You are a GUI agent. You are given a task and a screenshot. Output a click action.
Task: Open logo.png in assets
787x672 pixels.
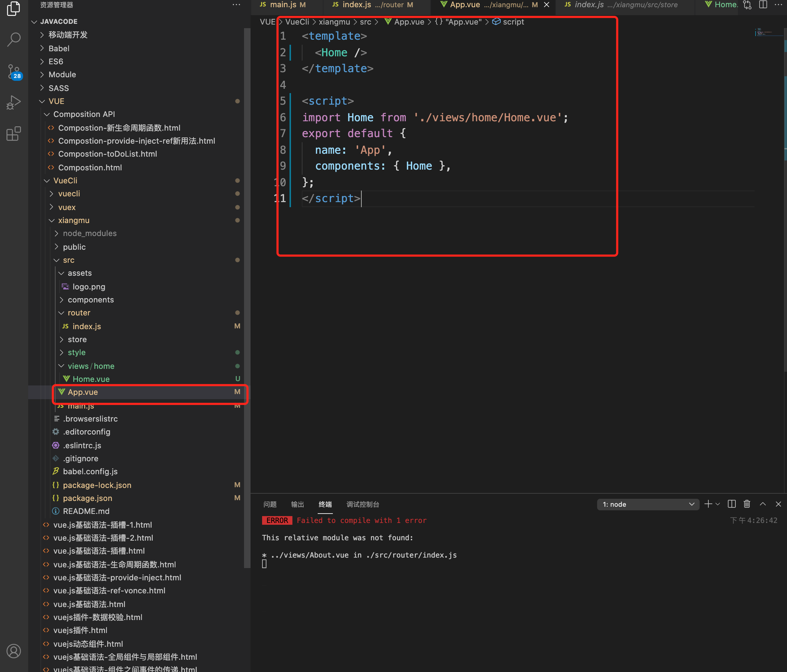(89, 287)
